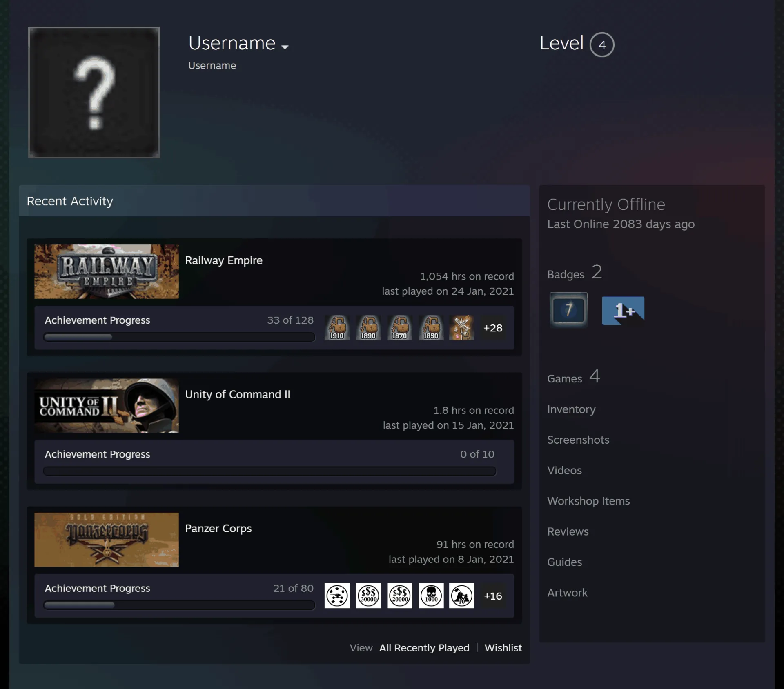The image size is (784, 689).
Task: Click the Level 4 circle indicator
Action: [x=602, y=44]
